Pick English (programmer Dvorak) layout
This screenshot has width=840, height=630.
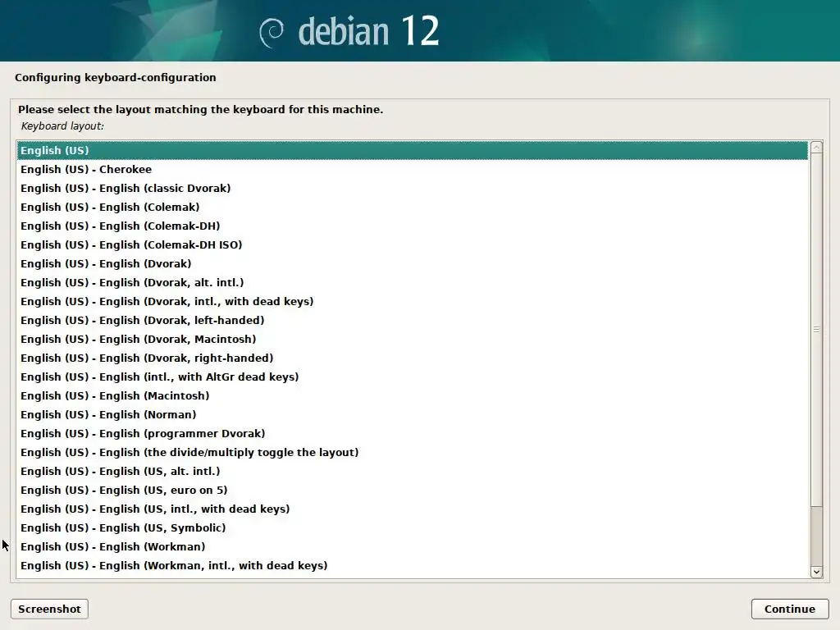point(412,433)
